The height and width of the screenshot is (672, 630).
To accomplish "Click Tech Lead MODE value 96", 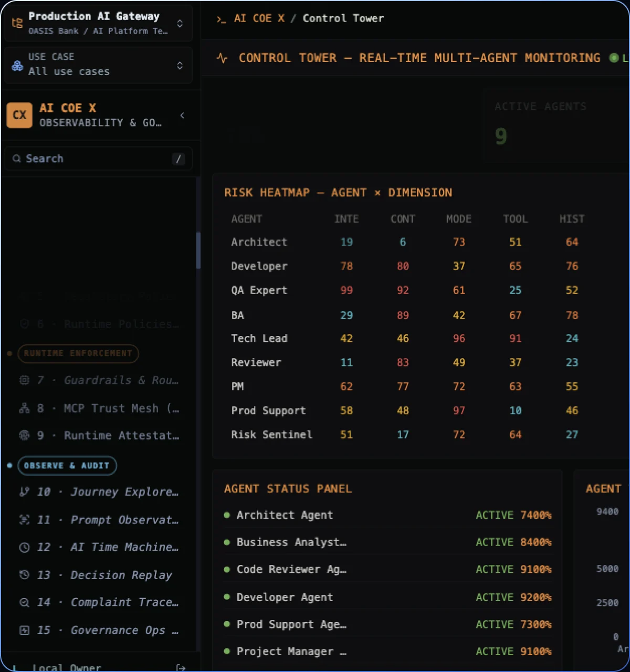I will point(459,339).
